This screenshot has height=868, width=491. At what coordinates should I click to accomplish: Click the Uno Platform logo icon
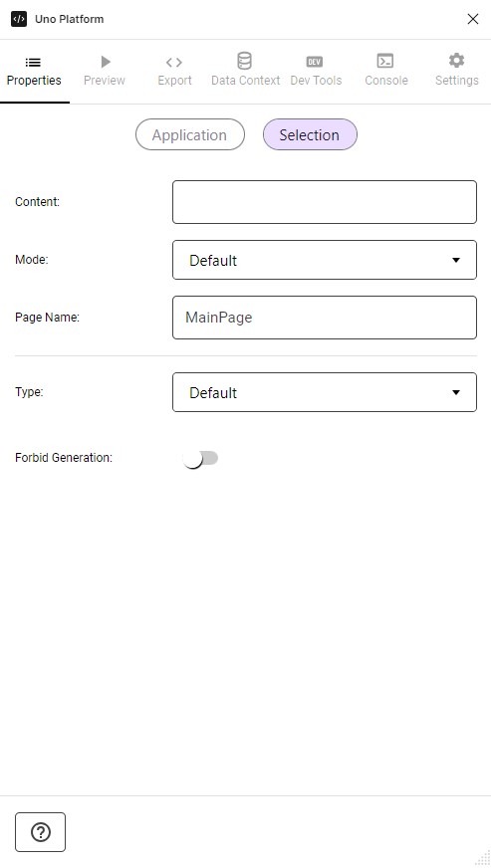[x=19, y=19]
